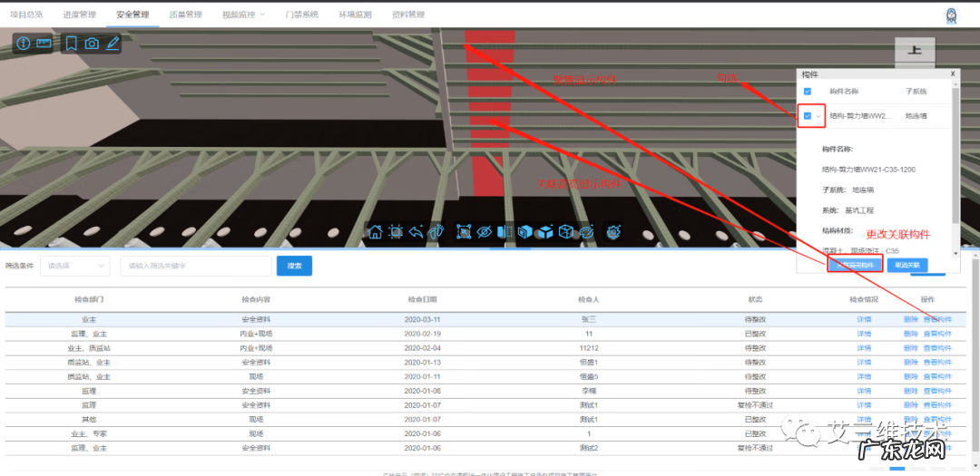Open the 筛选条件 select dropdown
Image resolution: width=980 pixels, height=476 pixels.
click(x=75, y=266)
